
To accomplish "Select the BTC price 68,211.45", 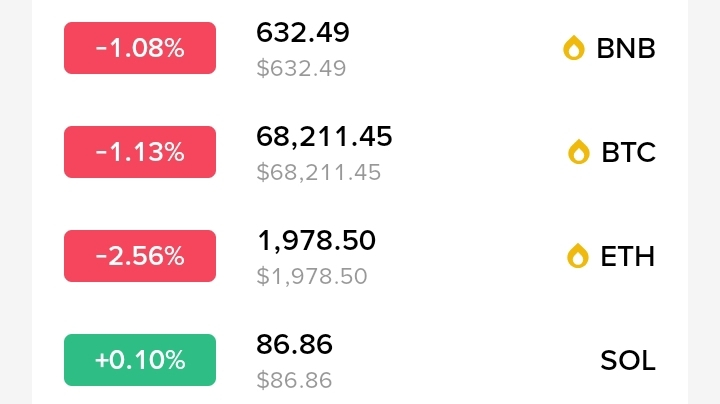I will pyautogui.click(x=324, y=136).
